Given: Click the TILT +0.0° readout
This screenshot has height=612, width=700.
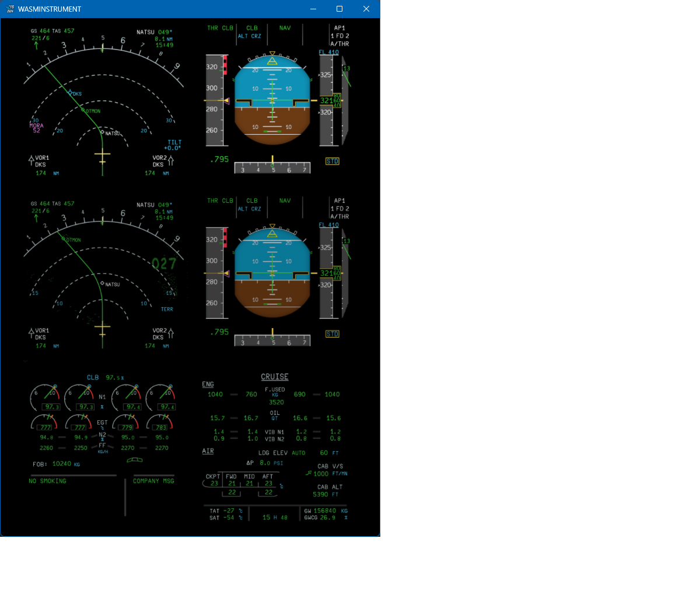Looking at the screenshot, I should point(174,145).
